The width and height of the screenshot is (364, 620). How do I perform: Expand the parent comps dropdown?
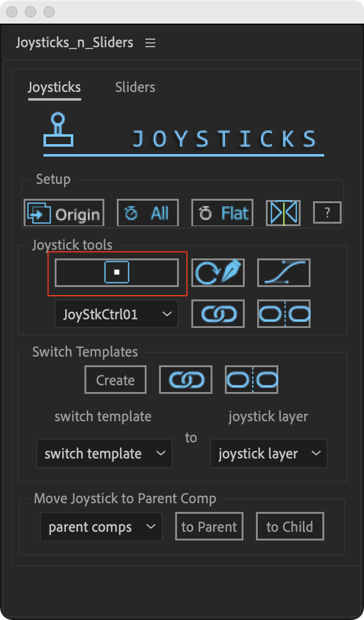(101, 527)
